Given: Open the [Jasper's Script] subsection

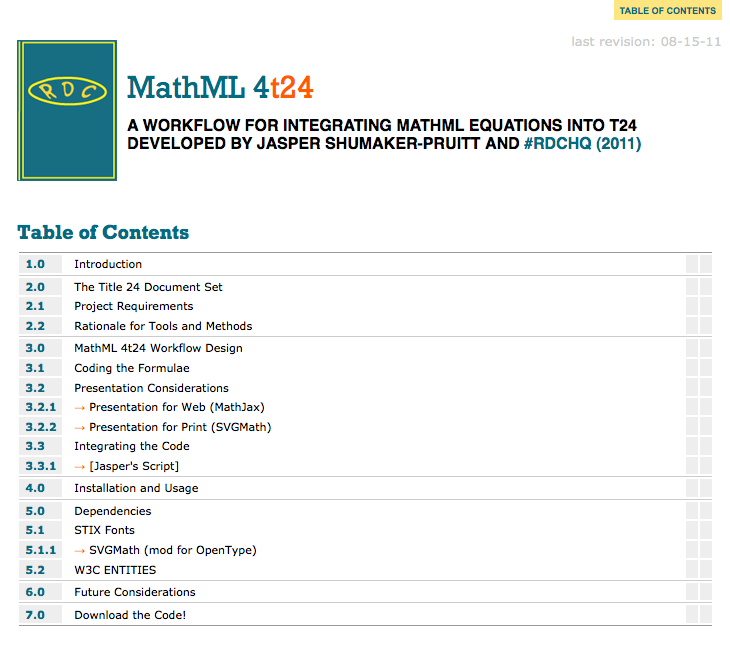Looking at the screenshot, I should pyautogui.click(x=134, y=466).
